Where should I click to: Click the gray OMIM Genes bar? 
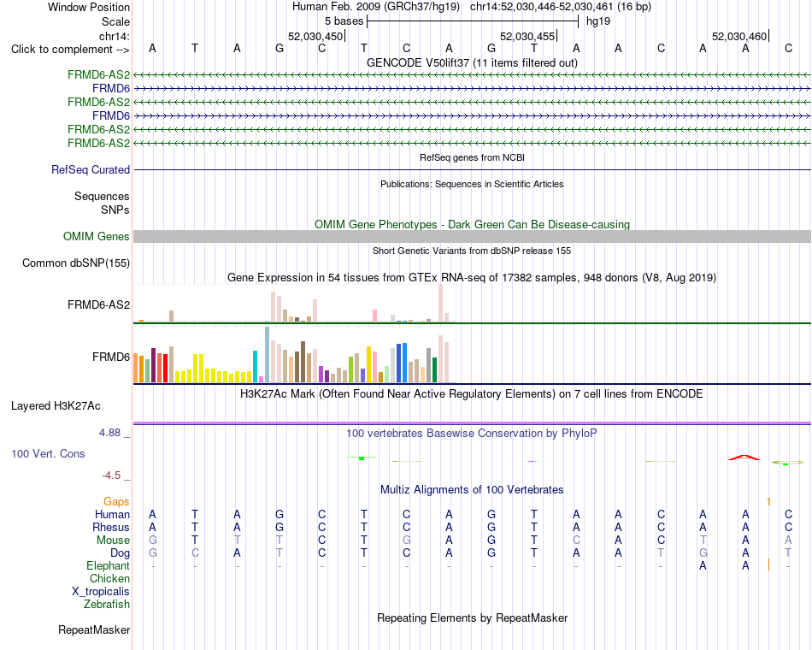[472, 236]
